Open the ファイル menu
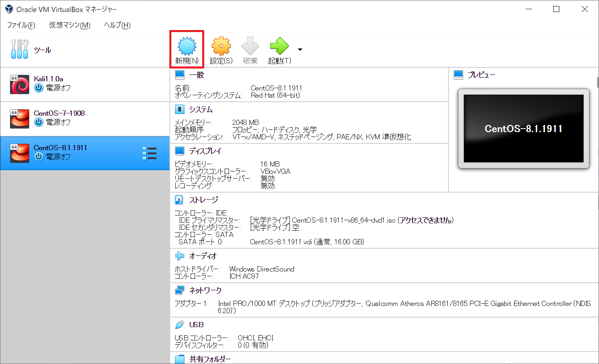Viewport: 599px width, 364px height. [x=20, y=25]
